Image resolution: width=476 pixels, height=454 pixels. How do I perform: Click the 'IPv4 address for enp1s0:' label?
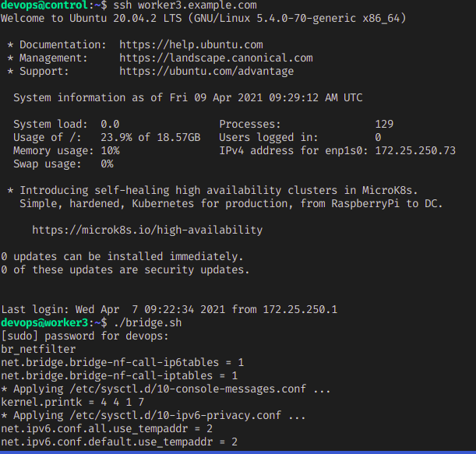294,151
